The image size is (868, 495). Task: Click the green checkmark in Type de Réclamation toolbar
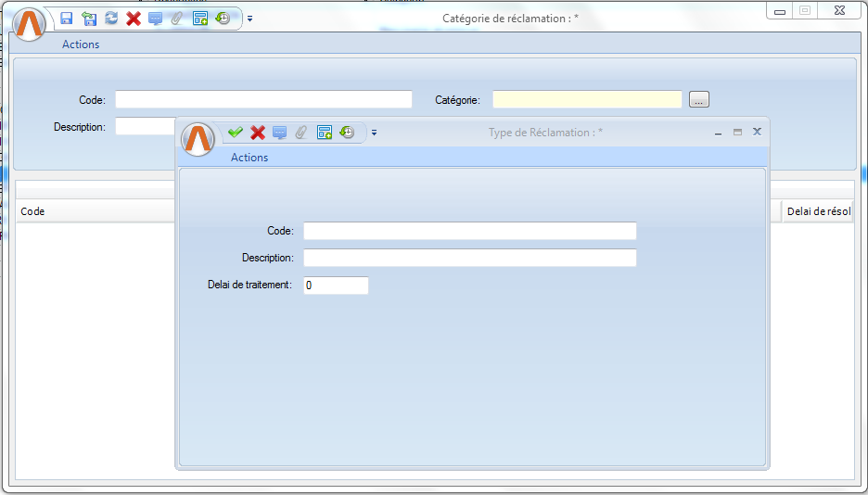(236, 133)
